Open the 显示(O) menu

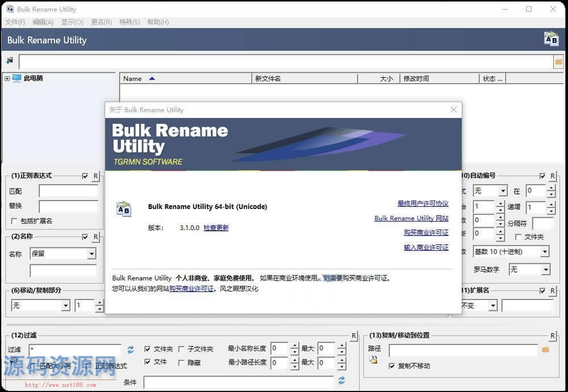coord(72,22)
